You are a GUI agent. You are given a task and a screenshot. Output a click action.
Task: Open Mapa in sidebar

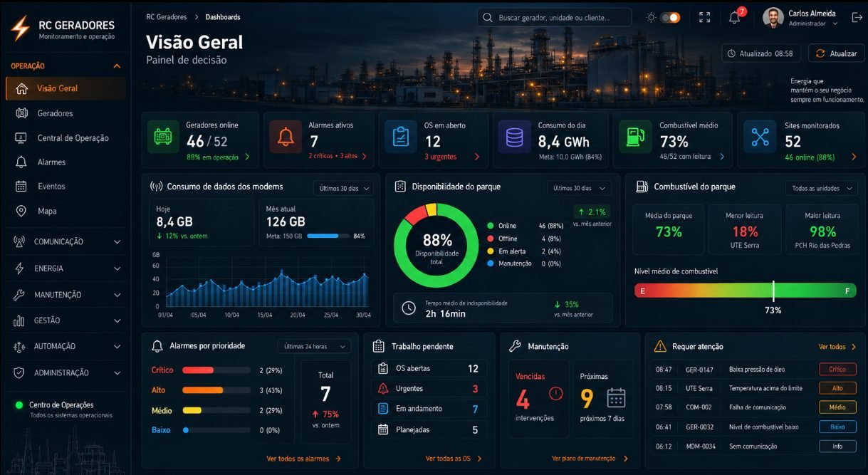click(x=66, y=212)
